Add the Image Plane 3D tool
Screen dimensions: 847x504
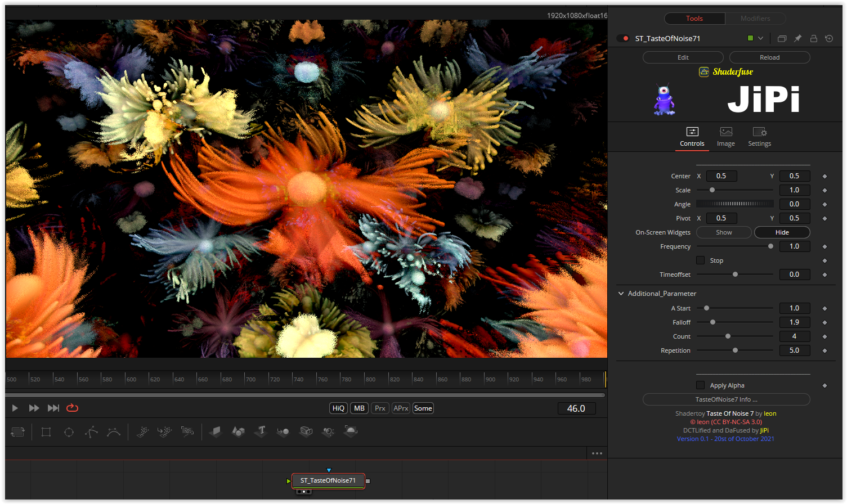coord(216,432)
